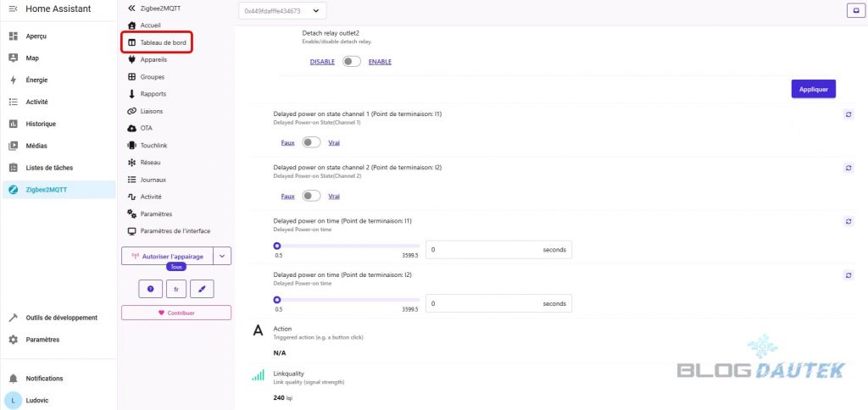Open the device address 0x449fdafffe434673 dropdown
Image resolution: width=868 pixels, height=410 pixels.
click(282, 11)
